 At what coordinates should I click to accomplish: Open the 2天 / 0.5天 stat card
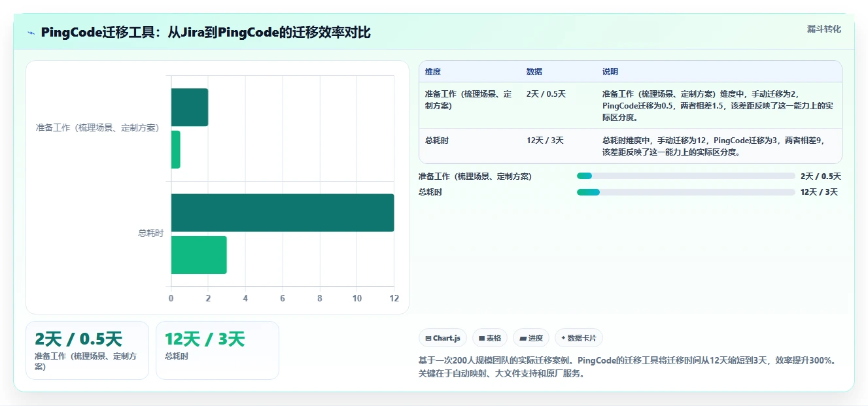tap(87, 350)
